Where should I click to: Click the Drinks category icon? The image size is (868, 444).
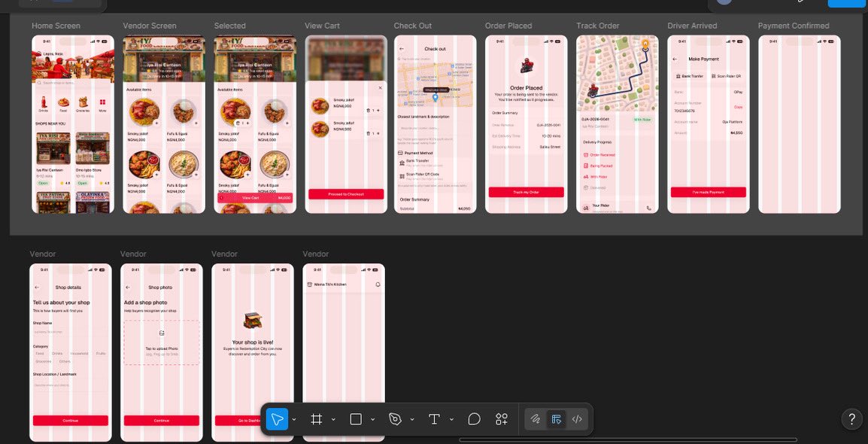[x=43, y=102]
